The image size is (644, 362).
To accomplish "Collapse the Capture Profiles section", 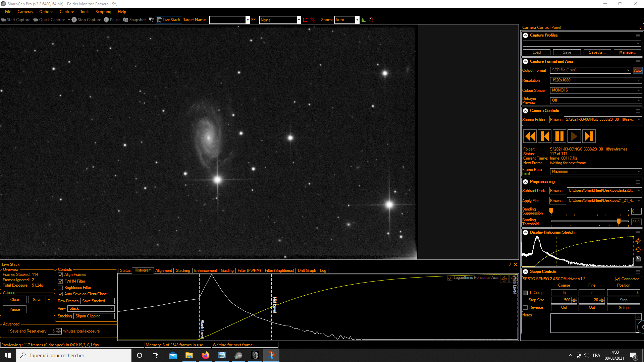I will (526, 35).
